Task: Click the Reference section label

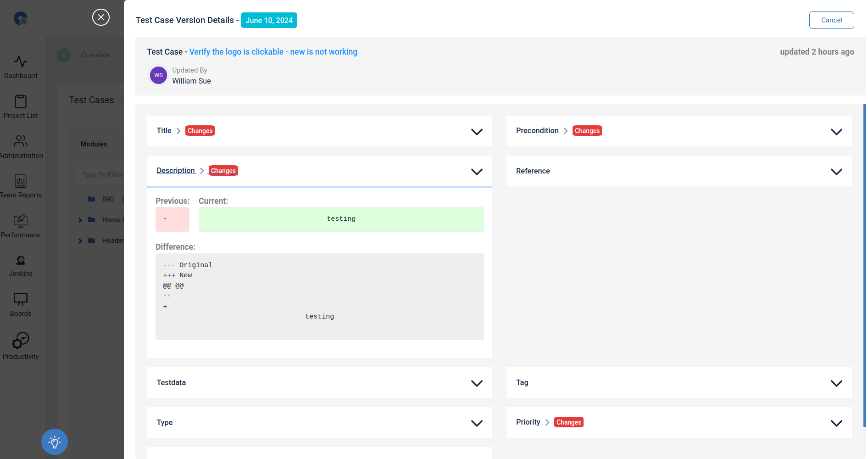Action: [533, 171]
